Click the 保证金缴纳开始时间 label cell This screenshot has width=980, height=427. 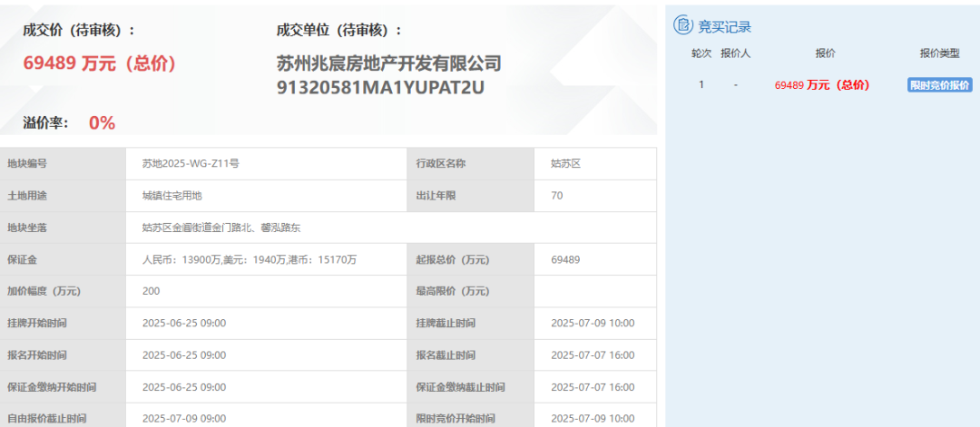tap(64, 387)
